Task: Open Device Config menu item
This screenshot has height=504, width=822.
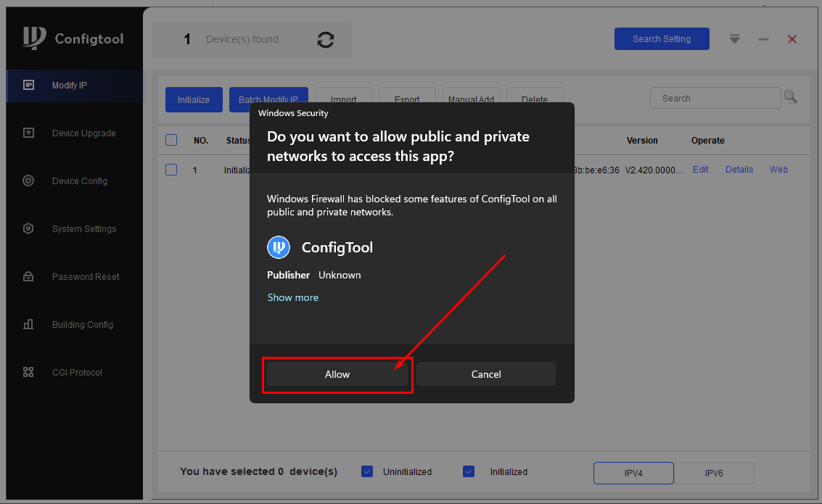Action: [75, 181]
